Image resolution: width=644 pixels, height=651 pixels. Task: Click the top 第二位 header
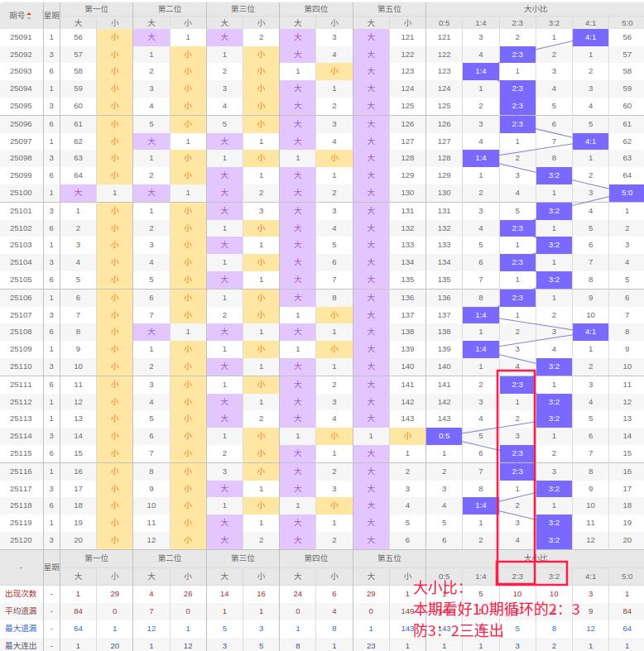coord(170,9)
